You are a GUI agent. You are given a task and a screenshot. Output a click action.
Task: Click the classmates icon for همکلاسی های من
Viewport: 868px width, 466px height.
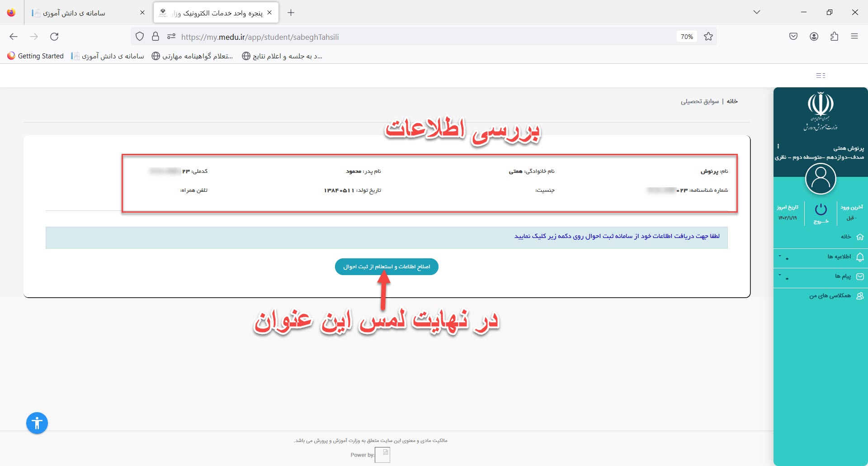pyautogui.click(x=860, y=296)
